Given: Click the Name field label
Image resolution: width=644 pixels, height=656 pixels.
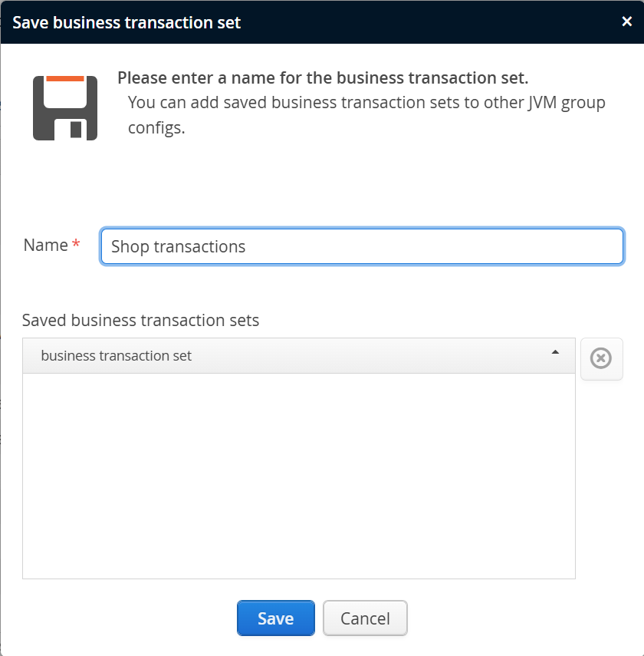Looking at the screenshot, I should [x=45, y=245].
